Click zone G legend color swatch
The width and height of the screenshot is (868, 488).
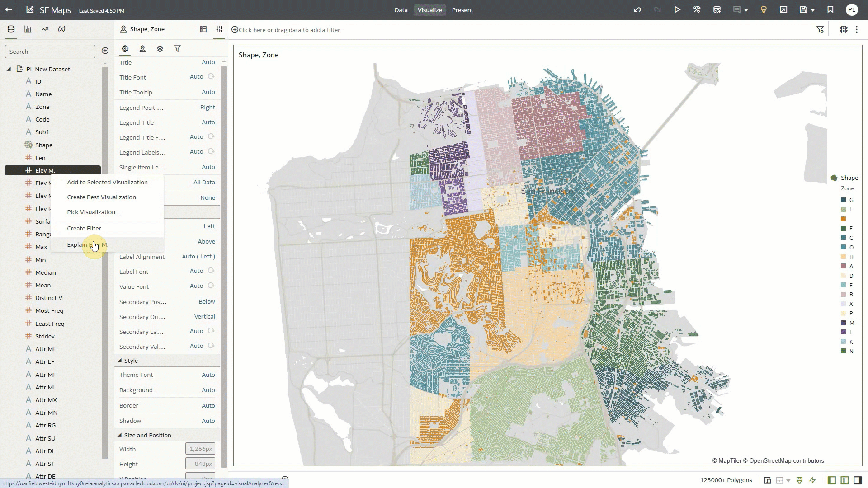pyautogui.click(x=843, y=200)
